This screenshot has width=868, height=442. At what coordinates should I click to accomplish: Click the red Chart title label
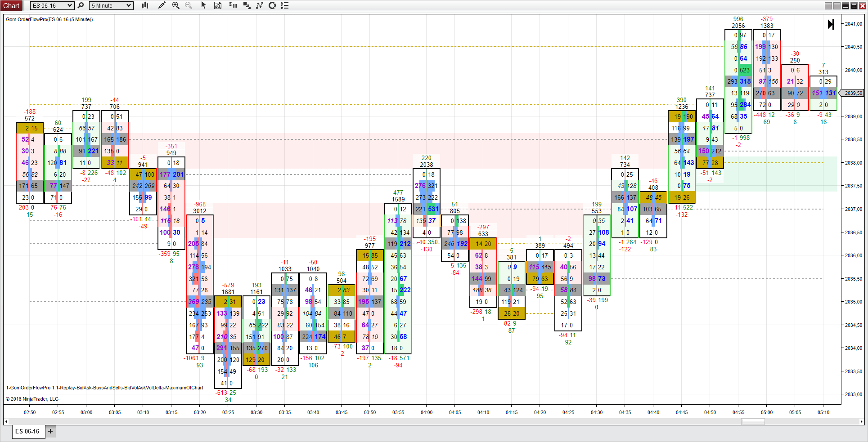(11, 5)
